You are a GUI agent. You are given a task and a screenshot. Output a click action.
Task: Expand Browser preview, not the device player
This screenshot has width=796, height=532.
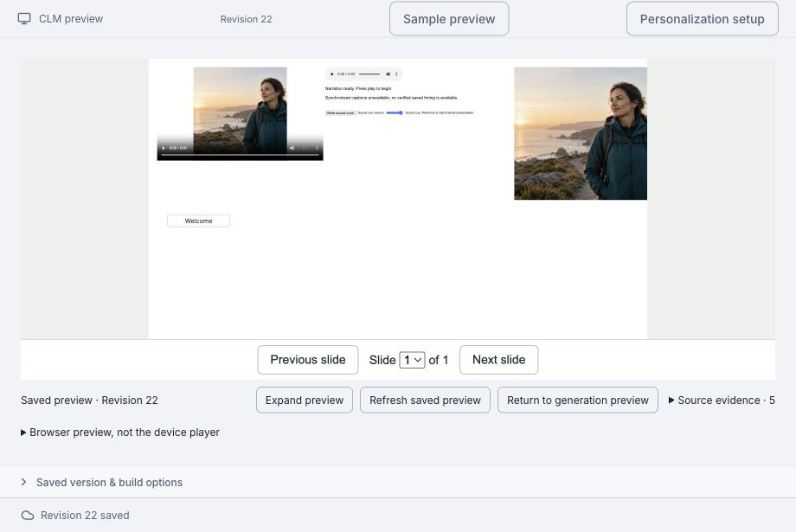click(120, 433)
